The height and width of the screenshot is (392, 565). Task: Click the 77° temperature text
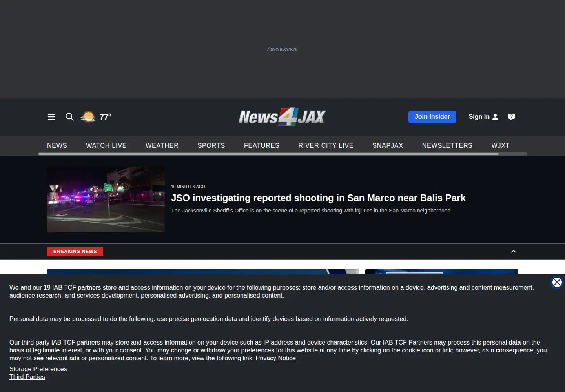(106, 117)
